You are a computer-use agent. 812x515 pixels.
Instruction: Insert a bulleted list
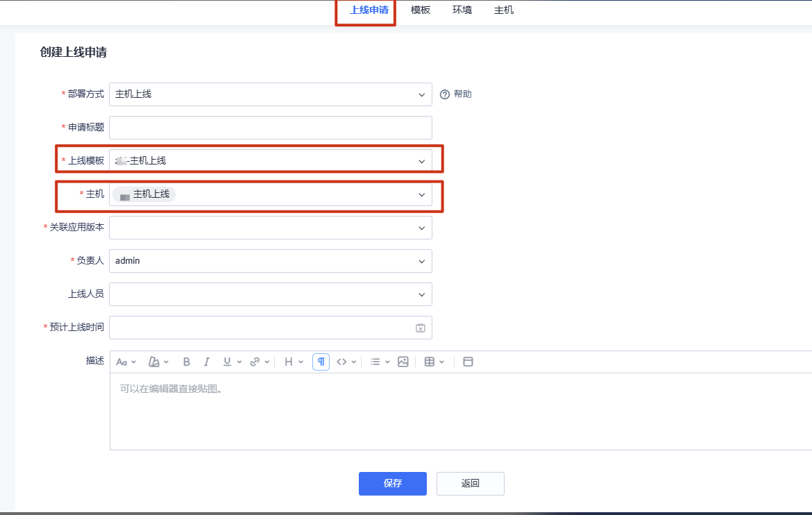point(375,362)
